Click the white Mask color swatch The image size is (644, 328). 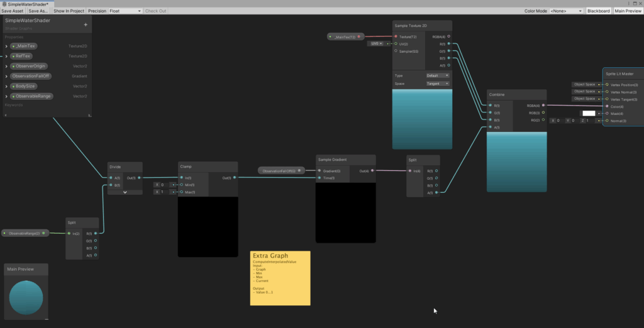pyautogui.click(x=588, y=113)
